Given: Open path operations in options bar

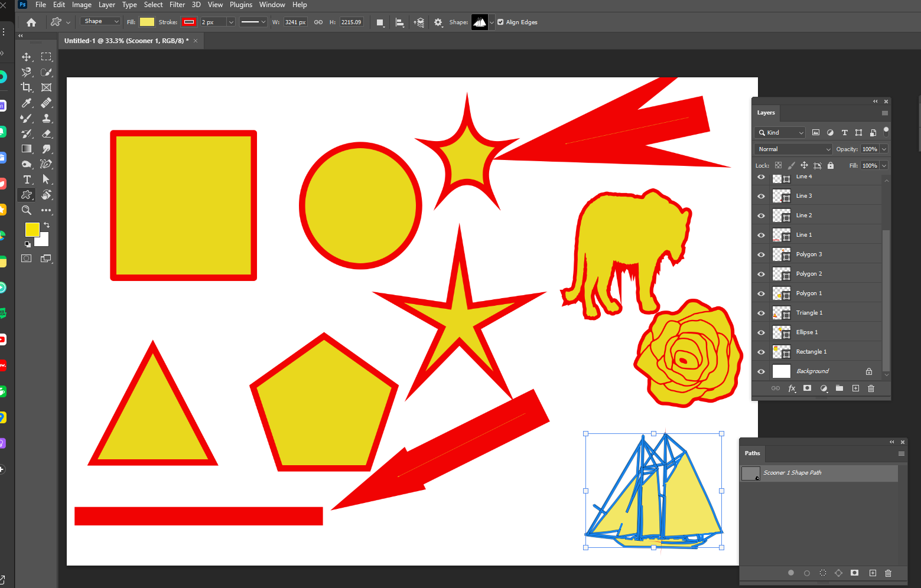Looking at the screenshot, I should (x=380, y=22).
